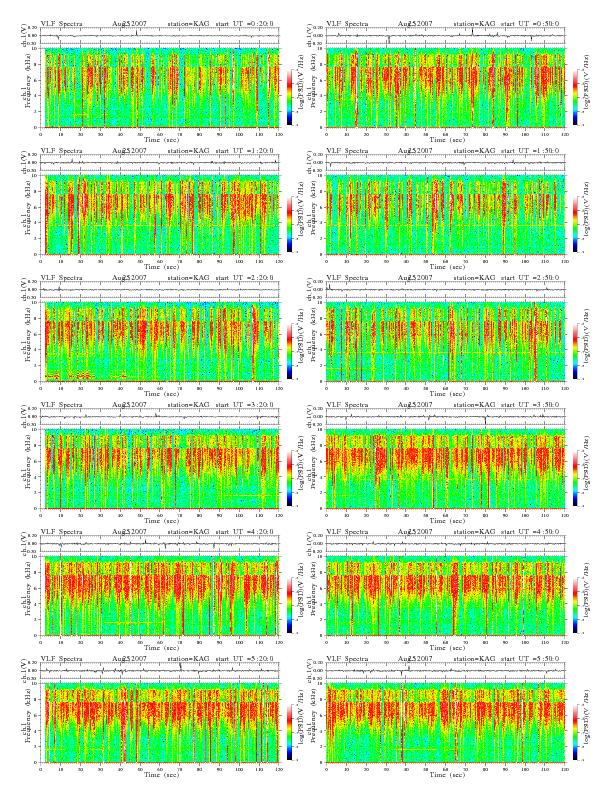Click the ch.1 waveform strip above the 0:50:0 spectrogram
612x792 pixels.
[x=445, y=35]
